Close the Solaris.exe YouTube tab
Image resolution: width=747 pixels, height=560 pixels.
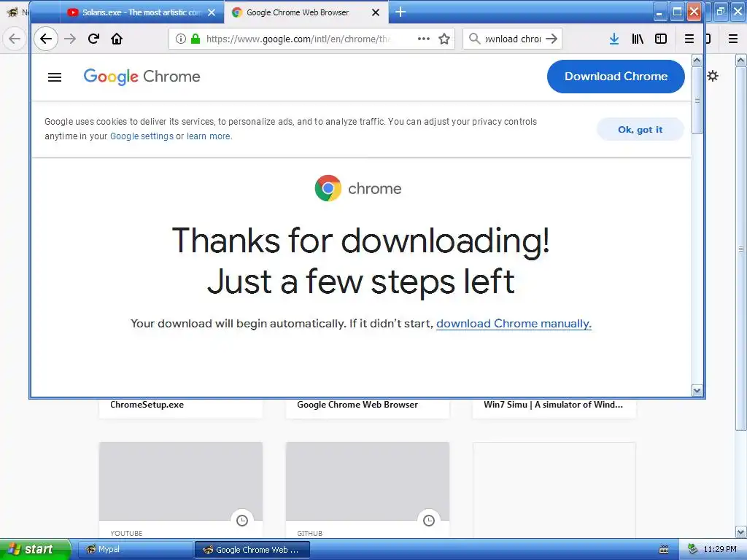[212, 12]
